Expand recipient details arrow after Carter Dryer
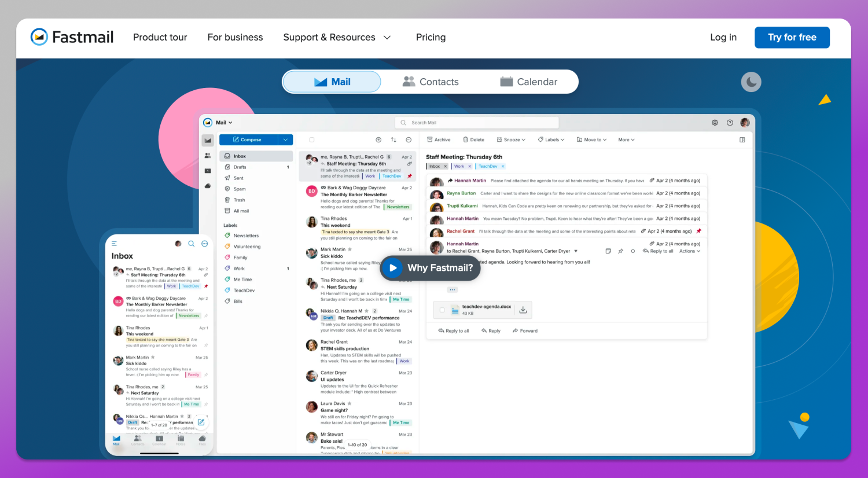 576,251
